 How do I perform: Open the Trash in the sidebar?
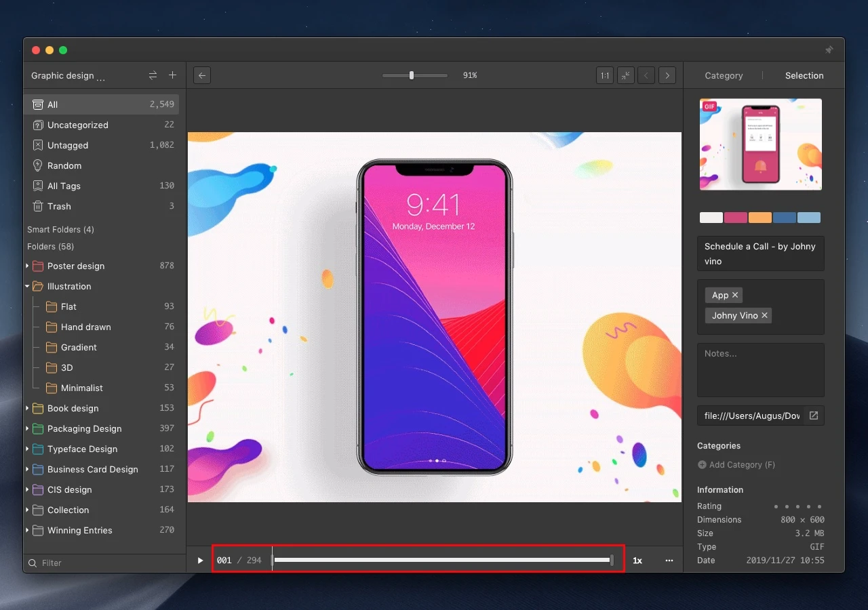tap(60, 206)
